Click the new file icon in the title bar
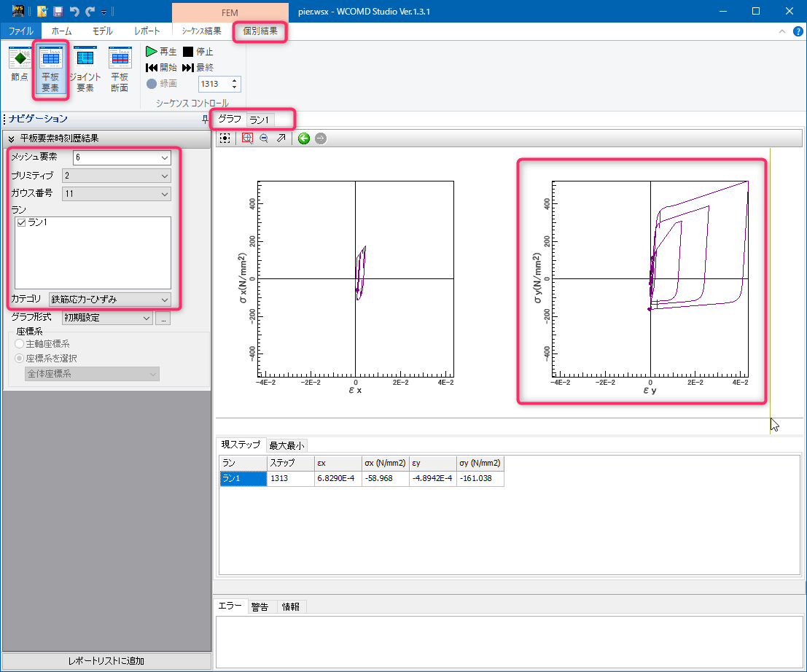 click(x=42, y=11)
